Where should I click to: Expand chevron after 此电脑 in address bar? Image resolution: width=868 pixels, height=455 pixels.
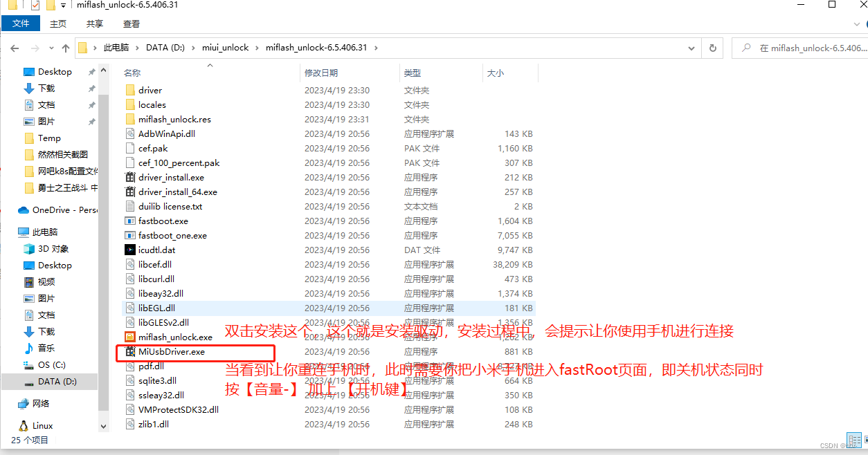pyautogui.click(x=137, y=48)
